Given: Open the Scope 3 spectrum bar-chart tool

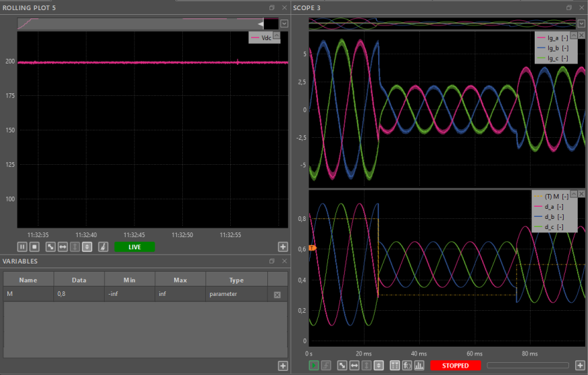Looking at the screenshot, I should click(x=419, y=366).
